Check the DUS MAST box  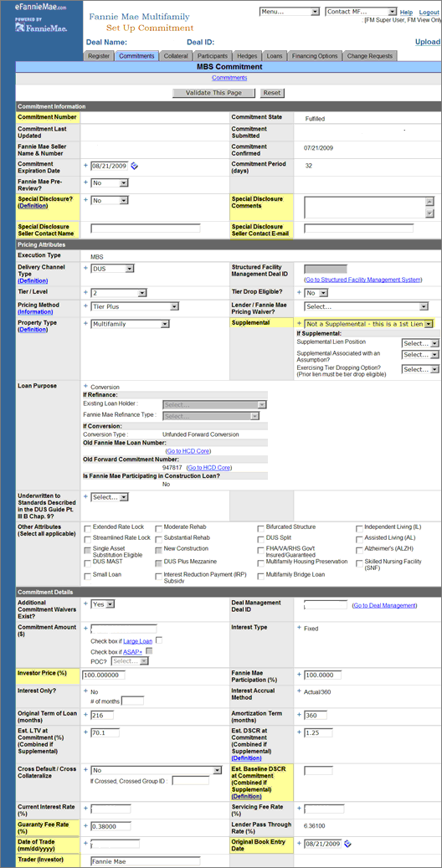pos(88,563)
